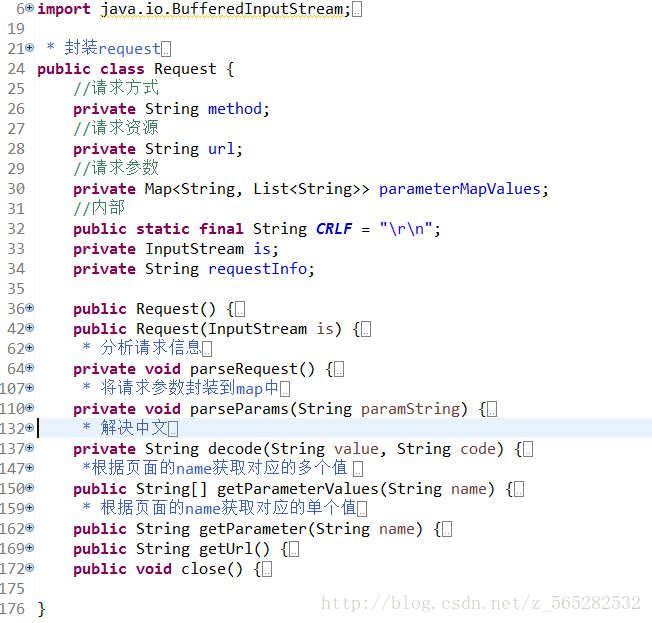652x623 pixels.
Task: Expand folded comment at line 21
Action: (30, 48)
